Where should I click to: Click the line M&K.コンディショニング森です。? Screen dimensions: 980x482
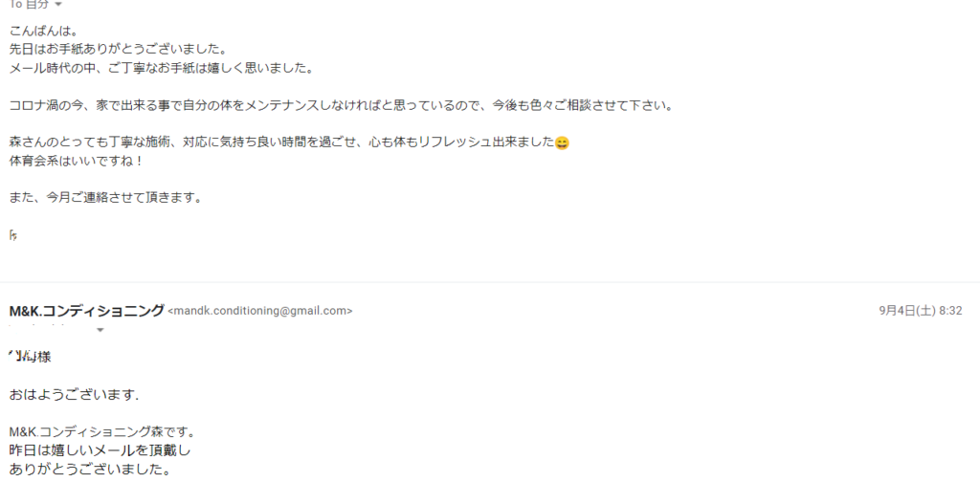click(x=103, y=431)
